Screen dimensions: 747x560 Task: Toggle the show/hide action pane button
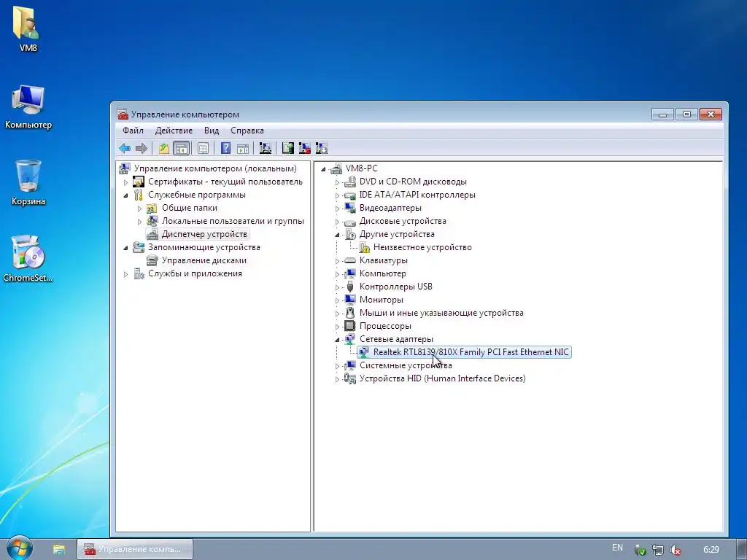click(243, 148)
